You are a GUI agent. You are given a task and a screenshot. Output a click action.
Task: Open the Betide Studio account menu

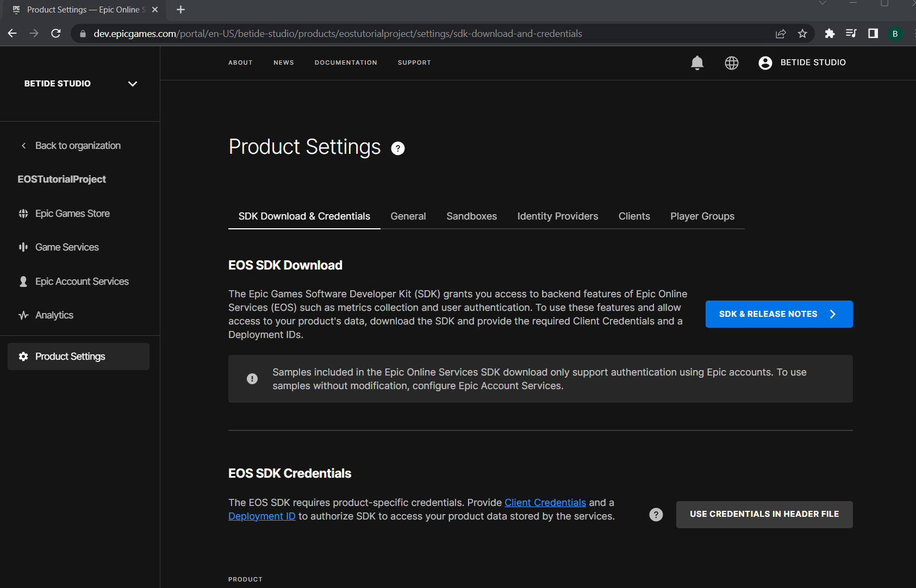click(x=802, y=62)
